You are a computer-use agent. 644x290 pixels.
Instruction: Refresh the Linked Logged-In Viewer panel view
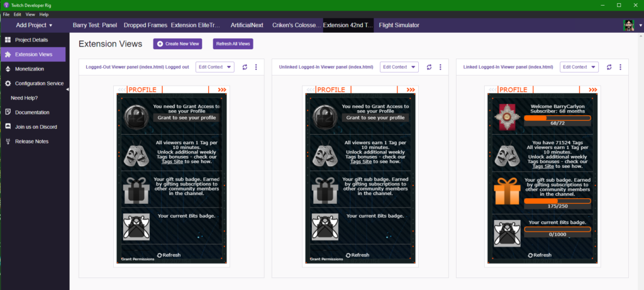pyautogui.click(x=609, y=67)
